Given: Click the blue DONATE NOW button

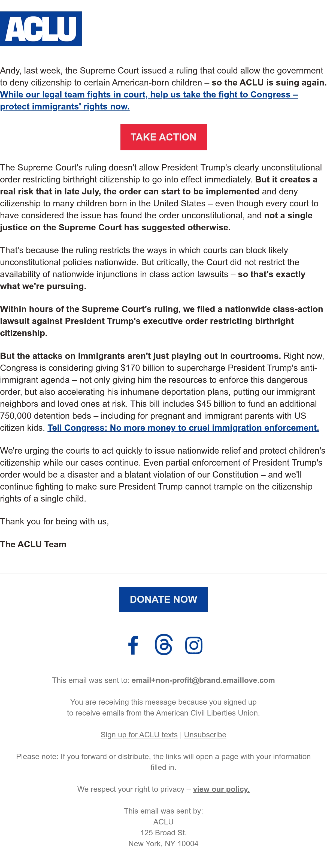Looking at the screenshot, I should 163,600.
